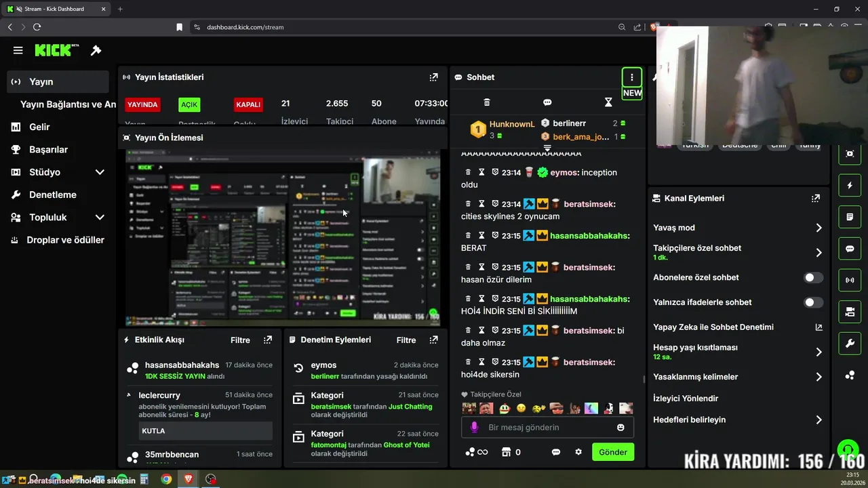The height and width of the screenshot is (488, 868).
Task: Pop out the Etkinlik Akışı panel
Action: tap(268, 340)
